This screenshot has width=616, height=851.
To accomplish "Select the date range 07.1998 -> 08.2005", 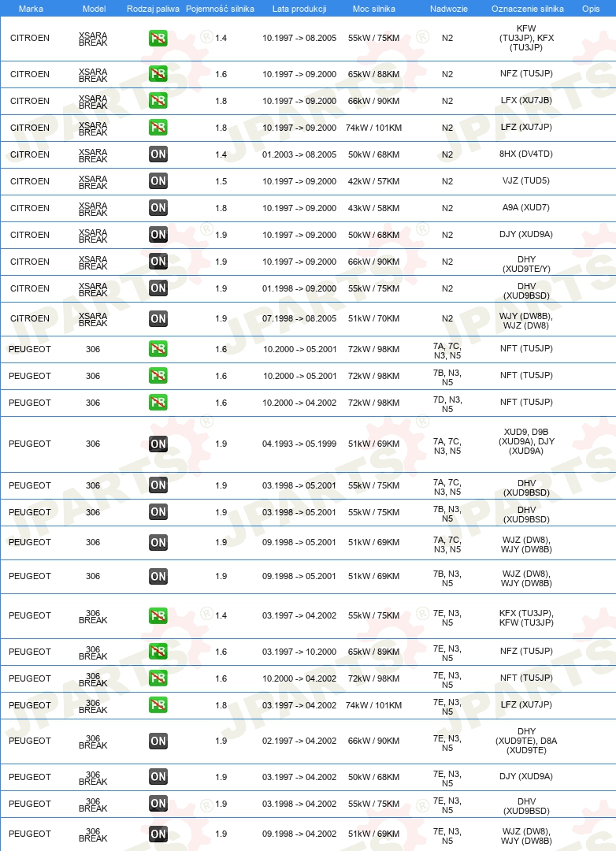I will [299, 318].
